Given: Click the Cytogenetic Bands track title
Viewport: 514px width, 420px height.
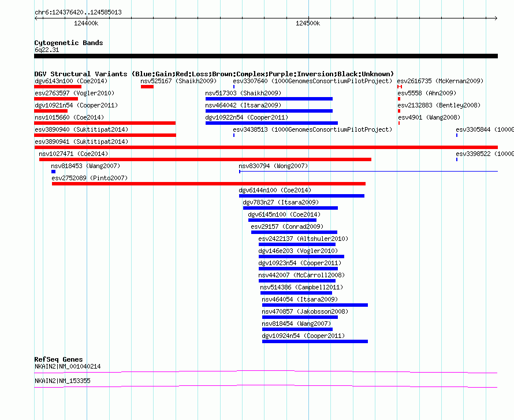Looking at the screenshot, I should click(x=69, y=43).
